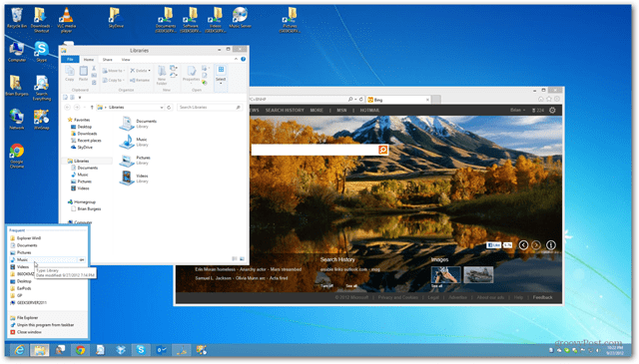This screenshot has height=364, width=639.
Task: Collapse the Explorer ribbon with the chevron
Action: tap(236, 59)
